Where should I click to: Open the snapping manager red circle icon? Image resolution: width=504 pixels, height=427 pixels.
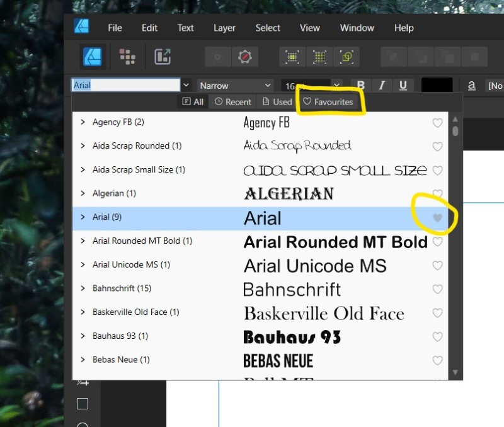[245, 57]
